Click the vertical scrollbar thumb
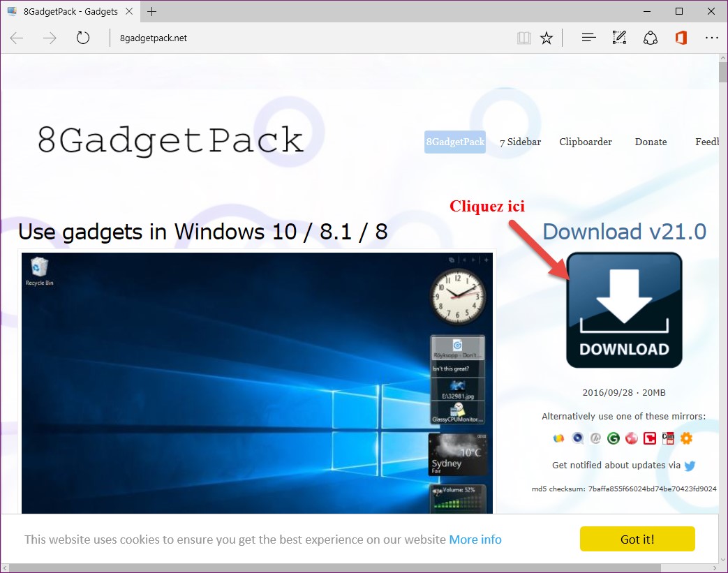The image size is (728, 573). coord(723,72)
